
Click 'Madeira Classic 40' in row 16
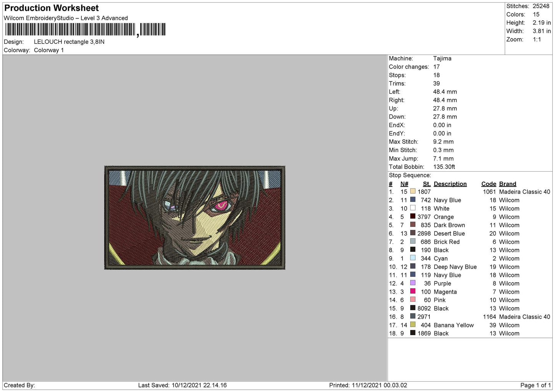pos(525,317)
